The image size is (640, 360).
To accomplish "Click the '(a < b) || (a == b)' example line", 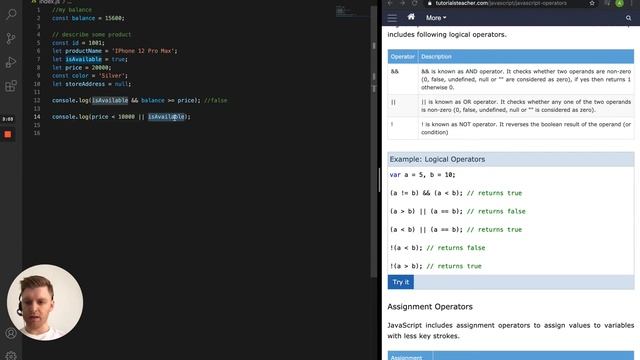I will pos(456,229).
